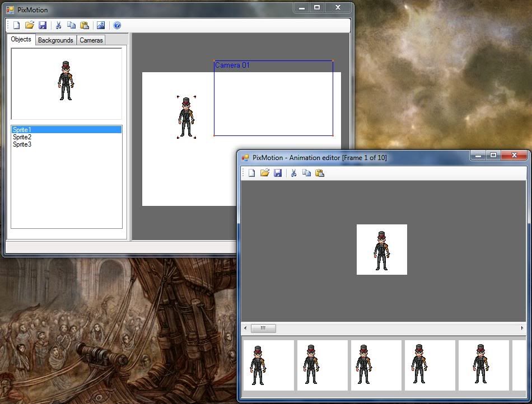
Task: Click the picture icon in main toolbar
Action: pyautogui.click(x=101, y=25)
